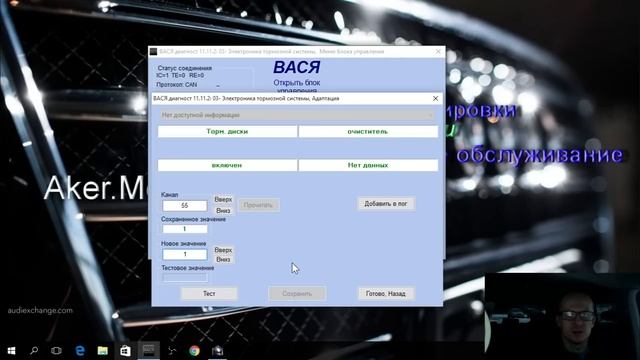Open the taskbar icon left of Chrome

172,351
